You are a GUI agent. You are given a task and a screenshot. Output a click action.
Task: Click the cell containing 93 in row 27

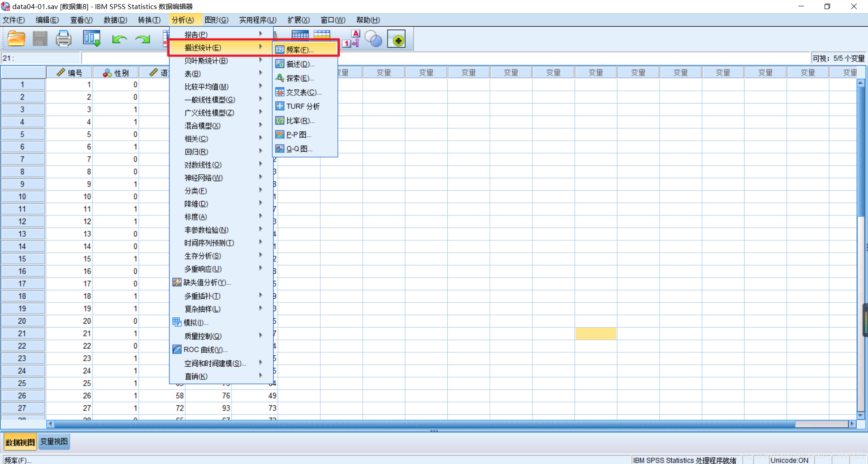(209, 408)
